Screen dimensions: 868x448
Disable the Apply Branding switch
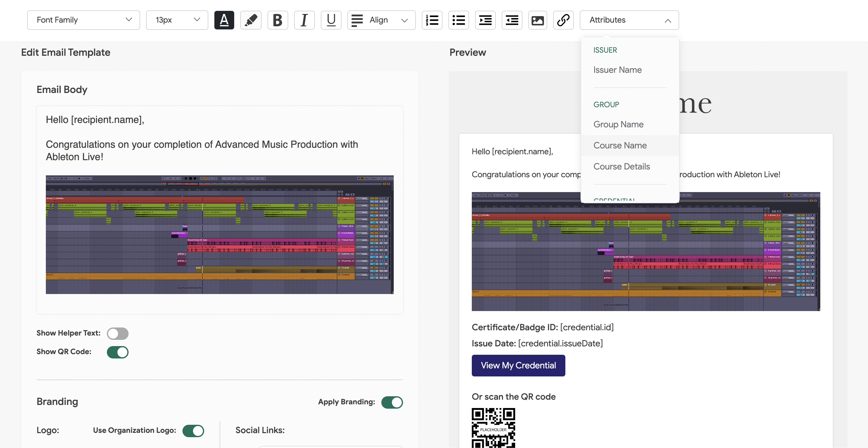392,402
